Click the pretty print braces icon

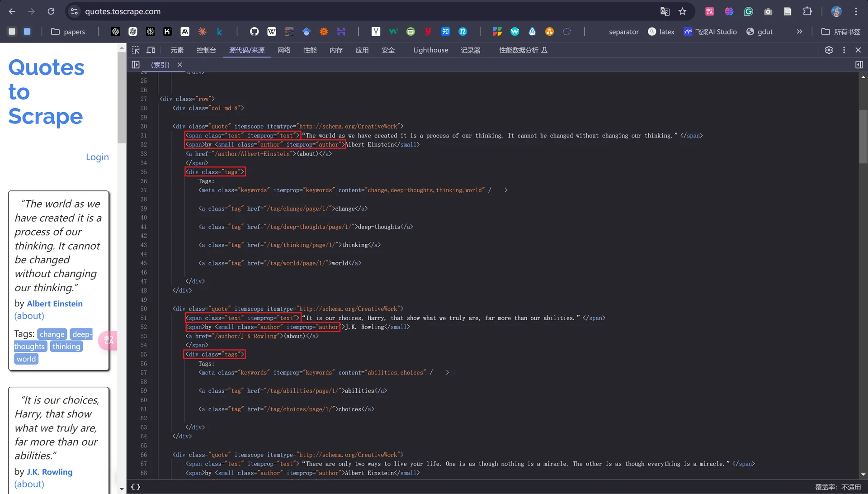click(x=136, y=487)
